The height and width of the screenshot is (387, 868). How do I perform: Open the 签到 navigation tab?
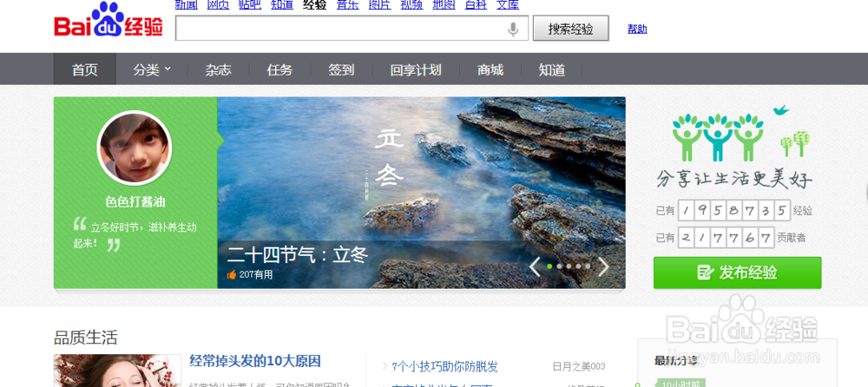coord(341,69)
